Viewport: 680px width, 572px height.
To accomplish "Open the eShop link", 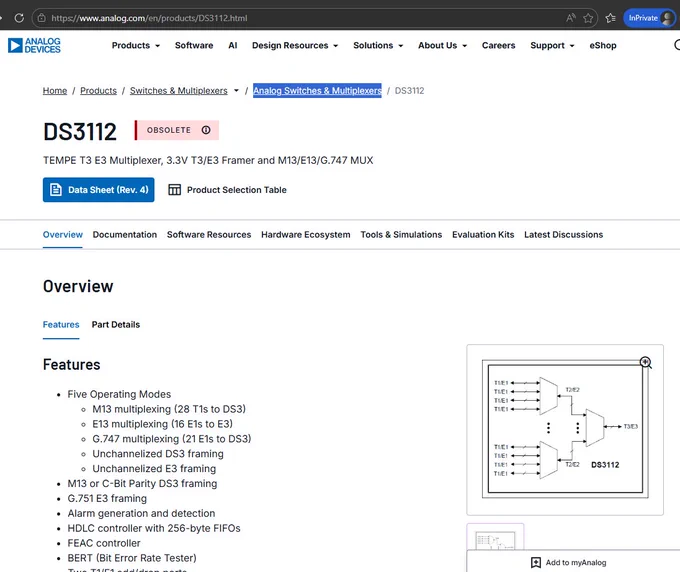I will tap(603, 46).
